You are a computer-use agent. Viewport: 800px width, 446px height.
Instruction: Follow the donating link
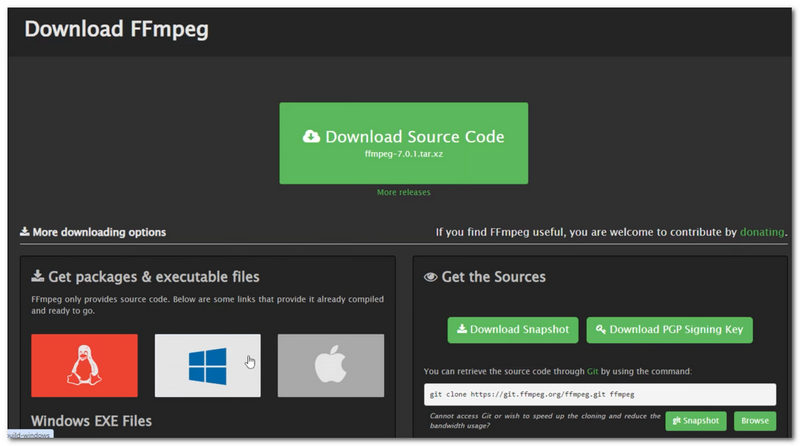click(762, 232)
